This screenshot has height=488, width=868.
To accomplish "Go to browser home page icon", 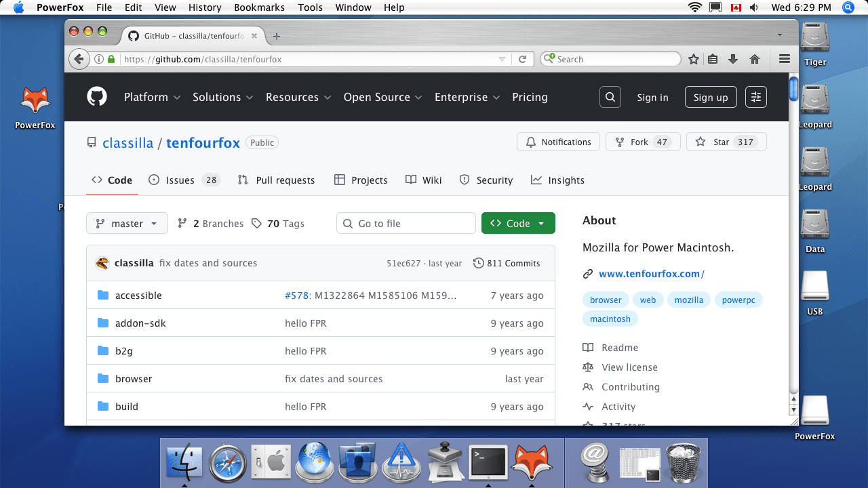I will (x=754, y=59).
